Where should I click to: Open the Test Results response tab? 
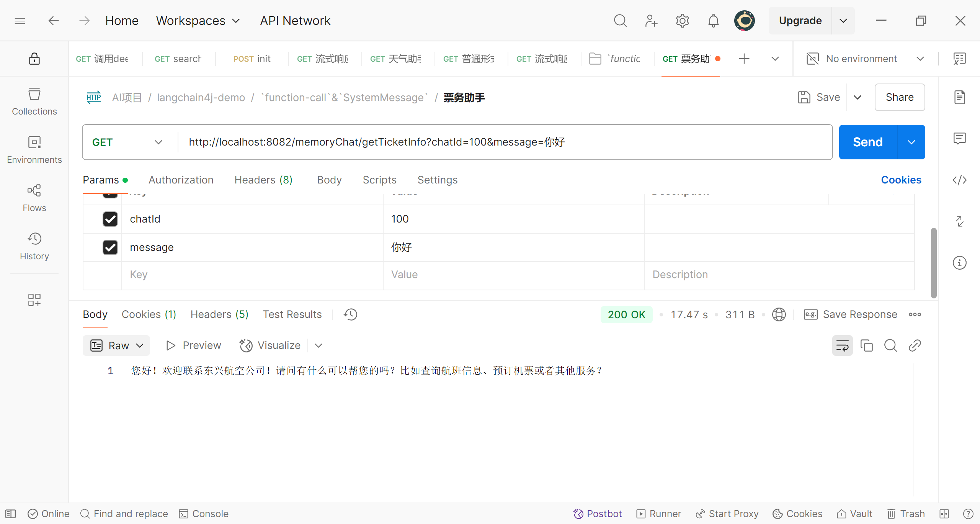(292, 314)
